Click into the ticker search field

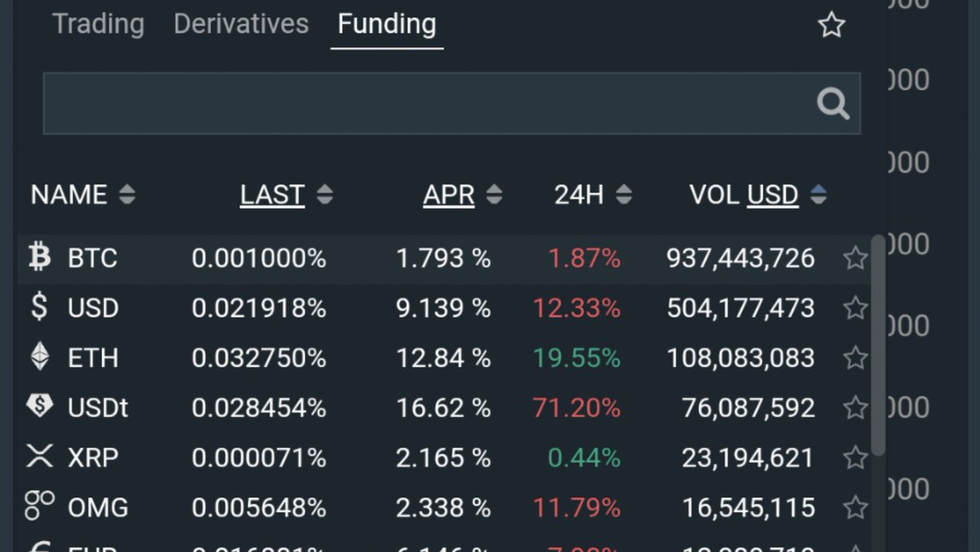[452, 104]
